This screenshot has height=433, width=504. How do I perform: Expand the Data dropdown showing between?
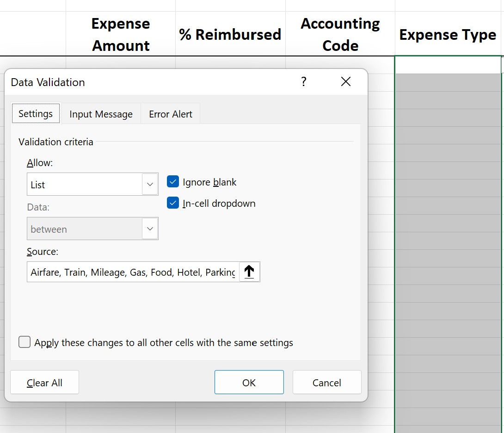pyautogui.click(x=149, y=228)
